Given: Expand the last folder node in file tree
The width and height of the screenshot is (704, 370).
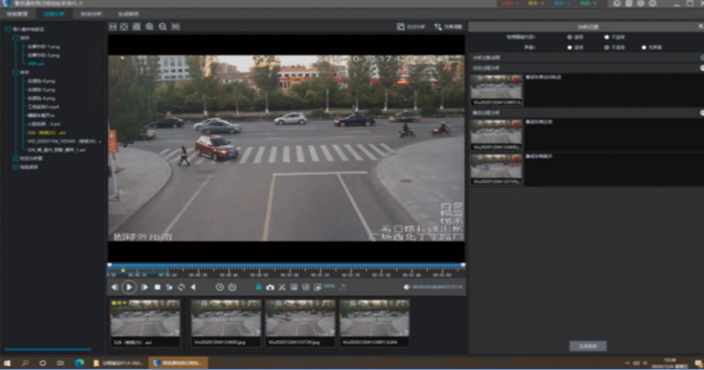Looking at the screenshot, I should [x=16, y=167].
